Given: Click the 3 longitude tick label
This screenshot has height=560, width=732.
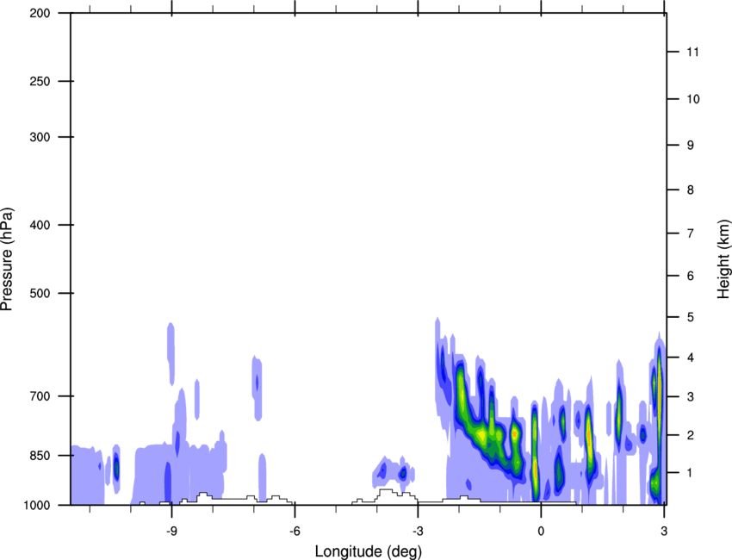Looking at the screenshot, I should 664,532.
